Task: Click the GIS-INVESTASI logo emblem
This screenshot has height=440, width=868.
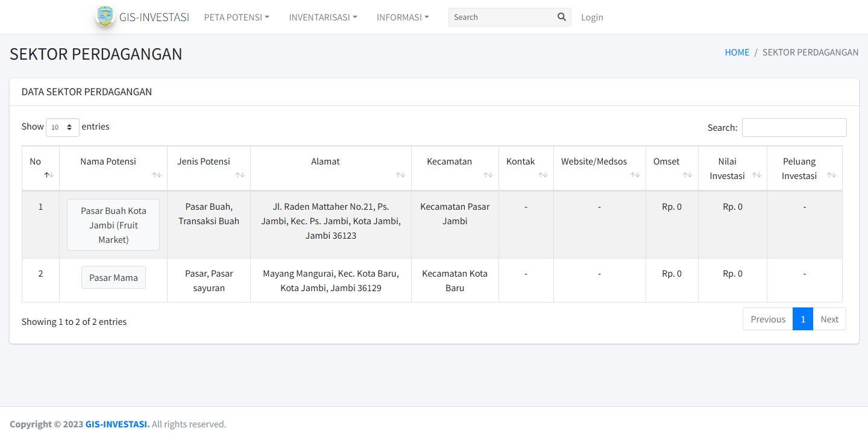Action: [x=105, y=17]
